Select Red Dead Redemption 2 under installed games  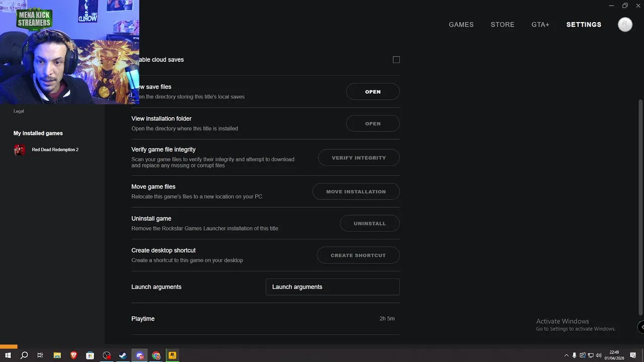coord(55,150)
